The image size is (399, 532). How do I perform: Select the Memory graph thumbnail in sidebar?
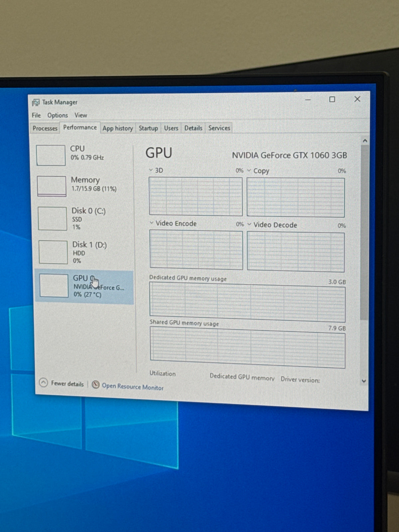pos(52,186)
